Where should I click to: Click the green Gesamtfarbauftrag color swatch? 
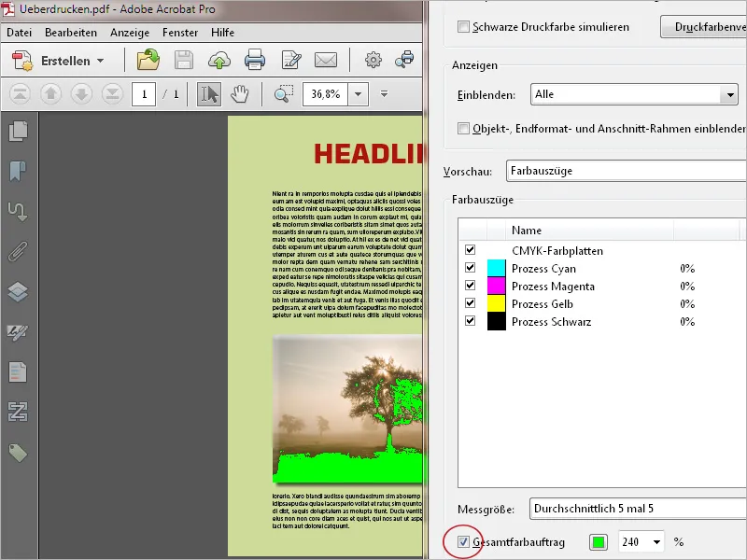click(x=599, y=542)
